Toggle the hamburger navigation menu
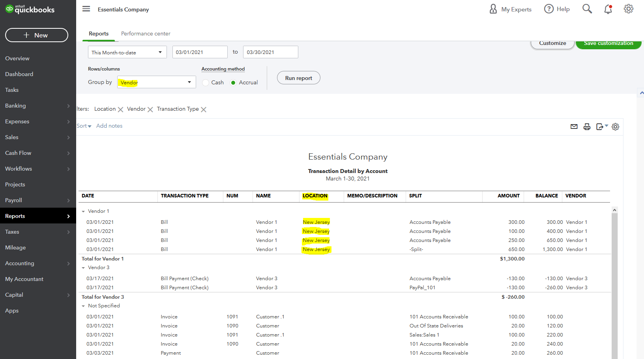644x359 pixels. pos(86,9)
